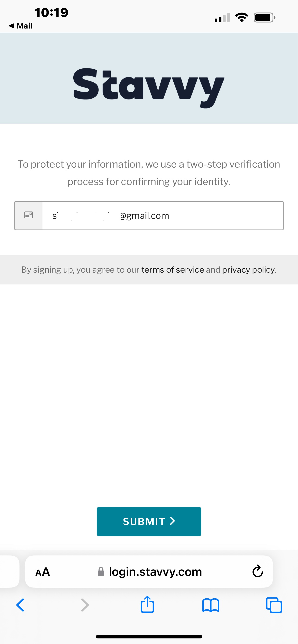Image resolution: width=298 pixels, height=644 pixels.
Task: Show open tabs overview icon
Action: (x=274, y=605)
